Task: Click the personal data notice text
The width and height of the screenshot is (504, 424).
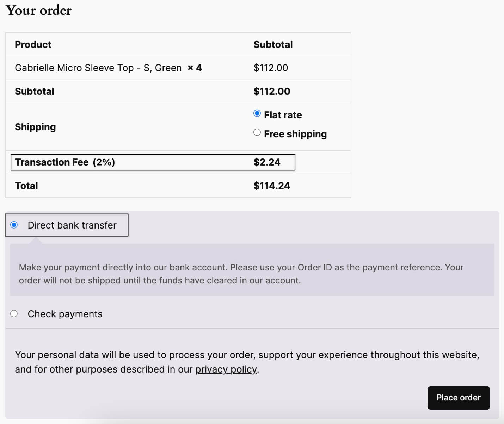Action: pyautogui.click(x=247, y=362)
